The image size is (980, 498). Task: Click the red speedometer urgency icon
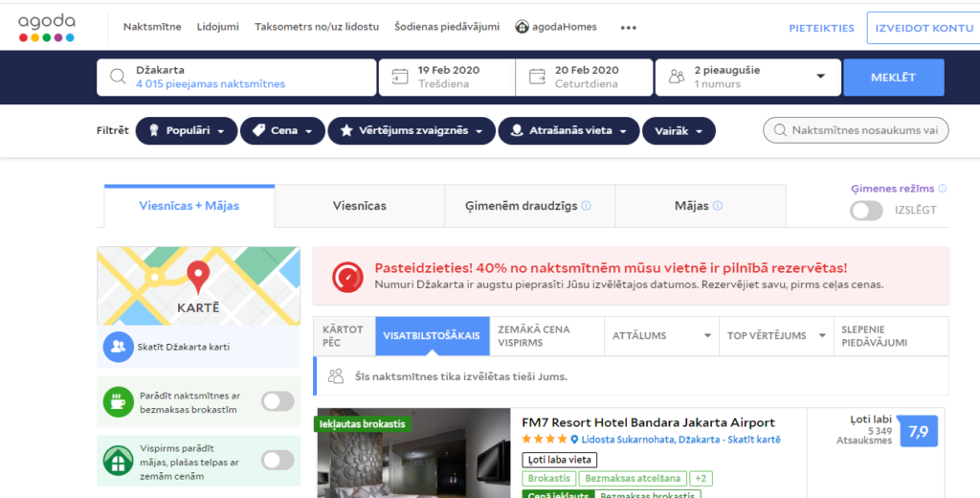347,277
